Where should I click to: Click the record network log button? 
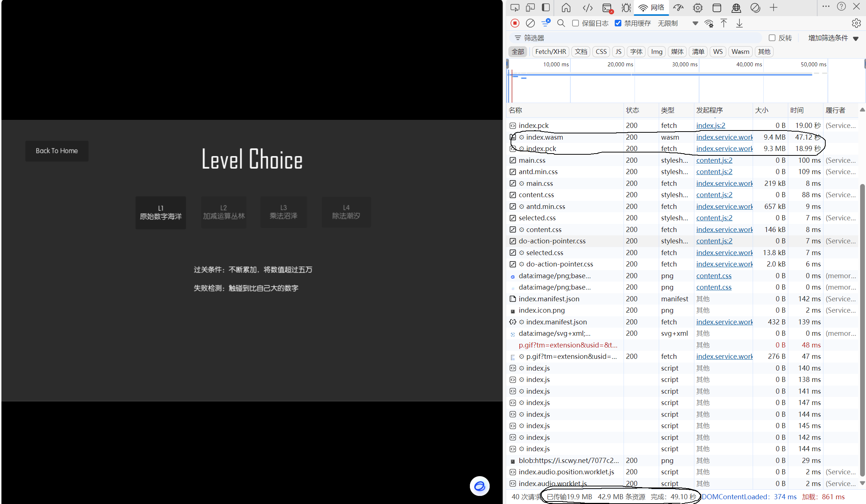[515, 23]
